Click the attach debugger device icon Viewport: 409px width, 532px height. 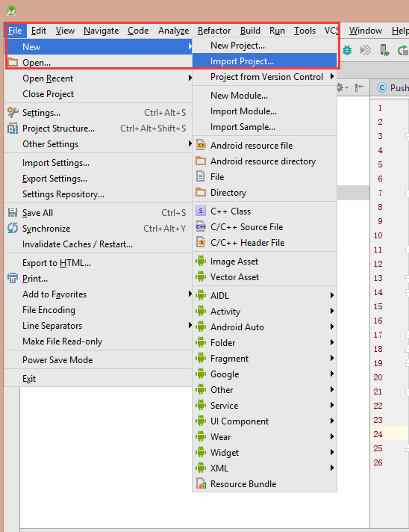[384, 50]
